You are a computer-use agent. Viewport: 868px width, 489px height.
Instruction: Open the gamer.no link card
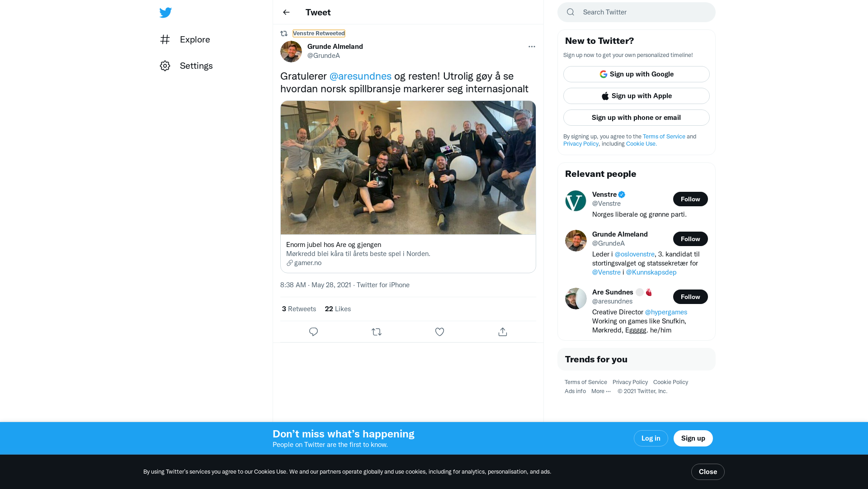[408, 254]
